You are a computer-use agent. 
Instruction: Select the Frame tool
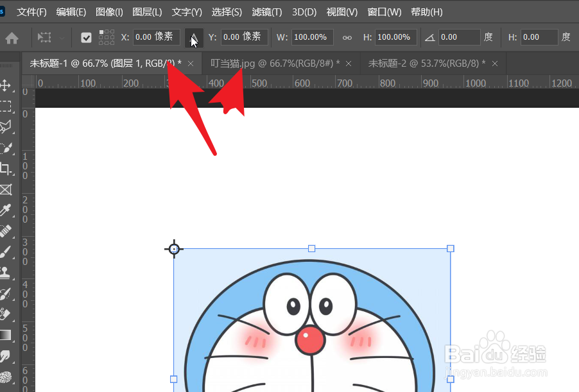pos(6,190)
